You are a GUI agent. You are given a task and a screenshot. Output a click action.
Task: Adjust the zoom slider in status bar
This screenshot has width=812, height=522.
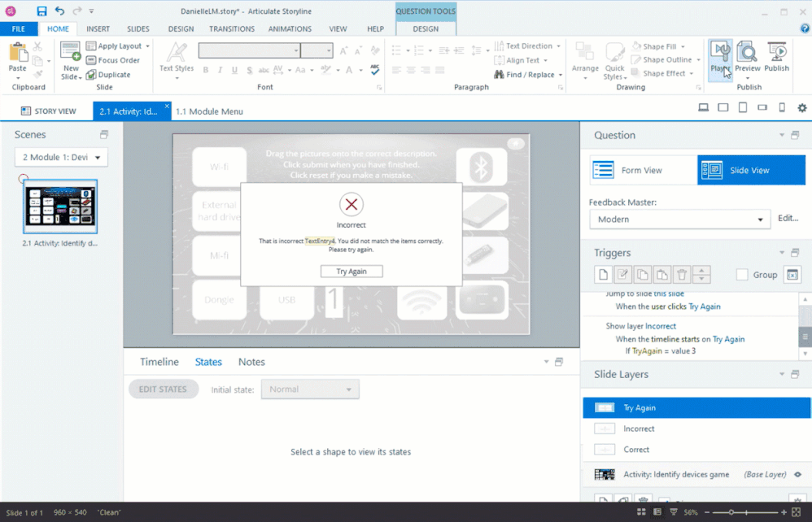(731, 512)
